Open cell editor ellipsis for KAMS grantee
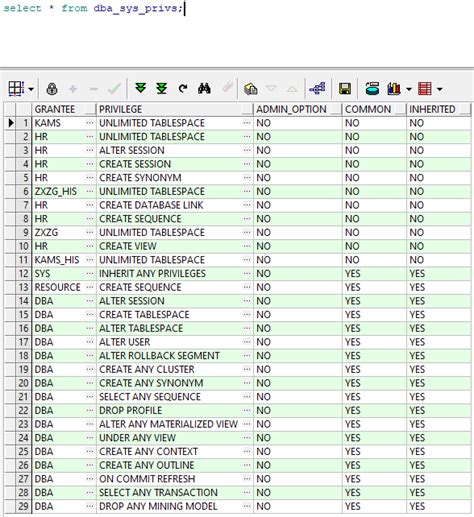 (x=89, y=123)
